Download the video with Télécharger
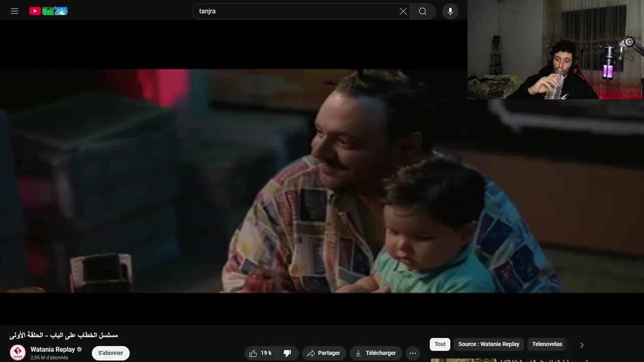644x362 pixels. 376,353
